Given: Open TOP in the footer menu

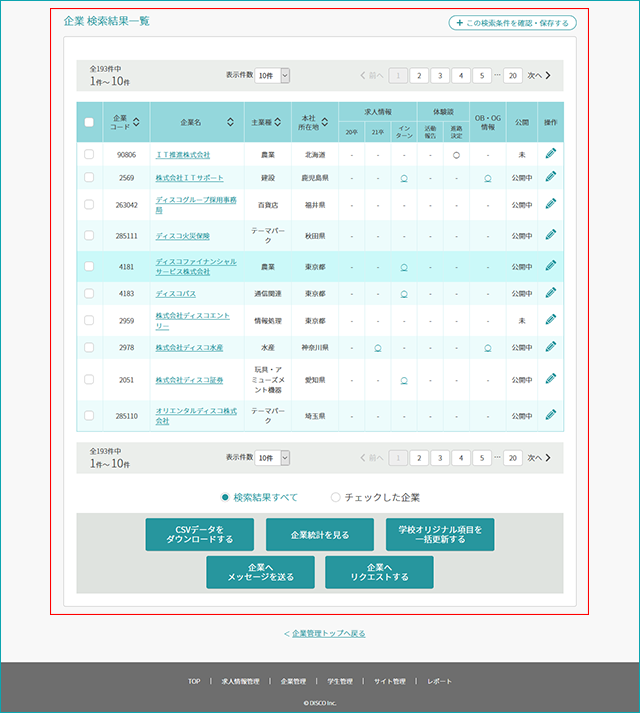Looking at the screenshot, I should pyautogui.click(x=194, y=681).
